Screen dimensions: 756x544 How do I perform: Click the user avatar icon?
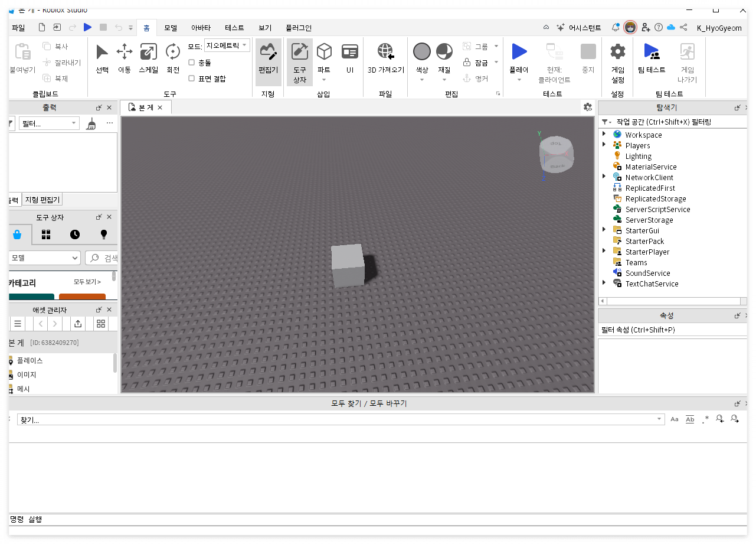[x=630, y=27]
